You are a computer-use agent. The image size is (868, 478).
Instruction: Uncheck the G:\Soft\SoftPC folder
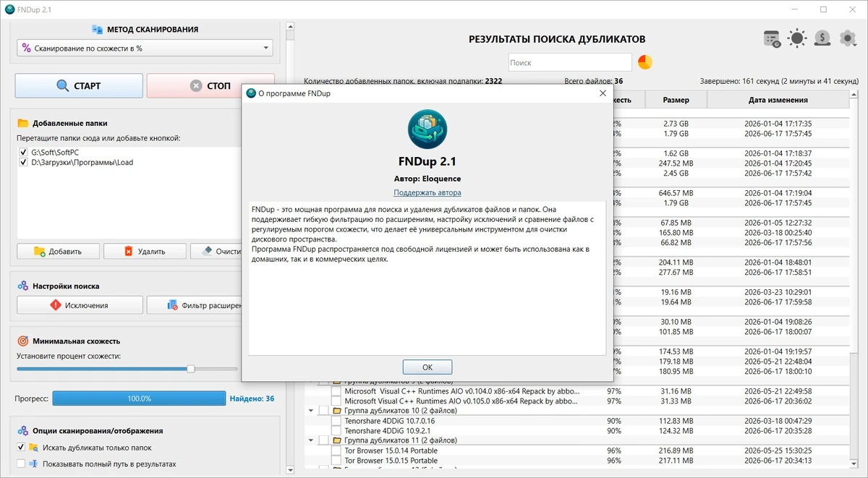click(x=23, y=153)
